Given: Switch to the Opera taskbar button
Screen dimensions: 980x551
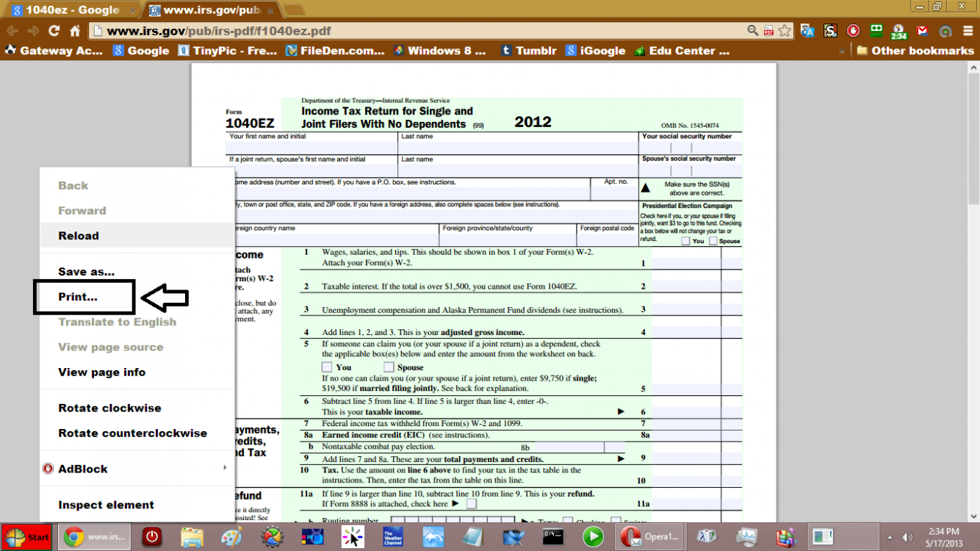Looking at the screenshot, I should tap(651, 537).
